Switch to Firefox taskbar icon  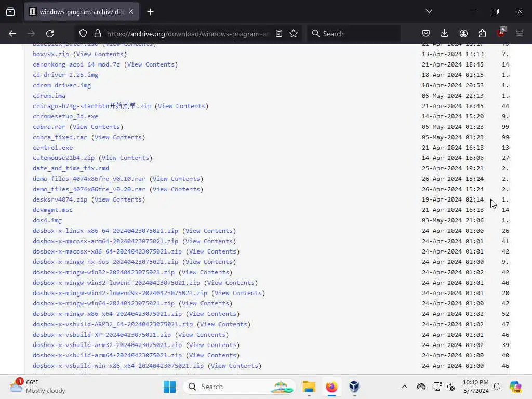332,387
